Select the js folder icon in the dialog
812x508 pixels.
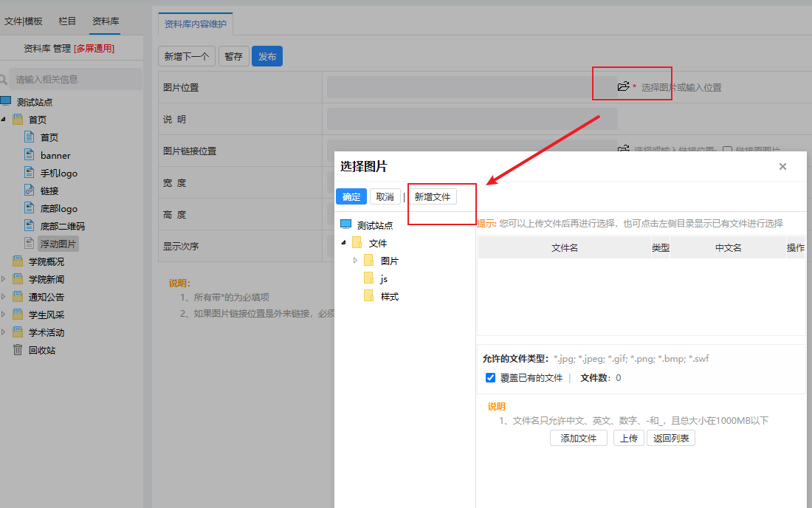click(x=368, y=278)
